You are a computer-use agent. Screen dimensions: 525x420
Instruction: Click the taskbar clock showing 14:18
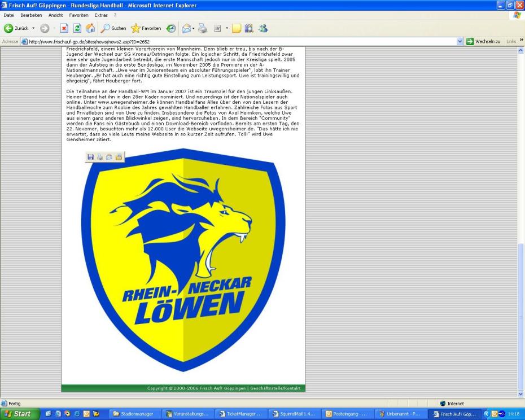pos(514,414)
